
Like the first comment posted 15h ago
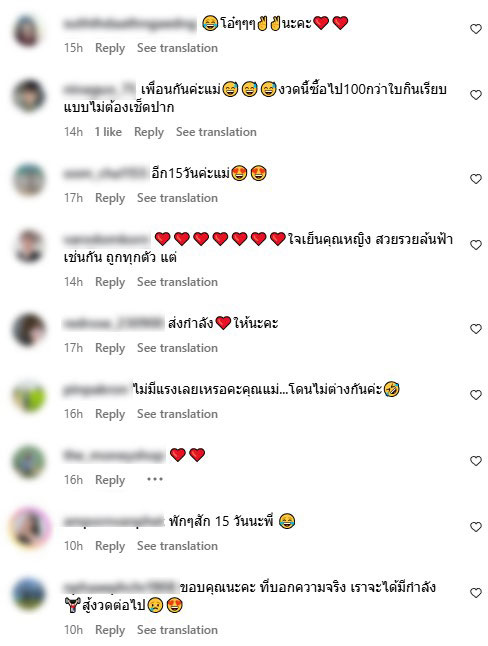click(x=476, y=29)
